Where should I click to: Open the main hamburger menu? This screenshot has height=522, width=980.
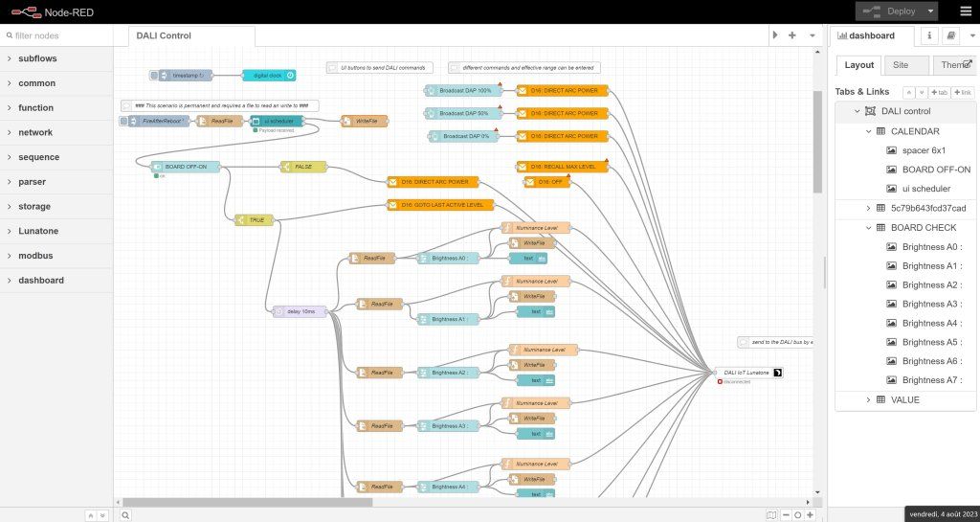click(x=965, y=11)
